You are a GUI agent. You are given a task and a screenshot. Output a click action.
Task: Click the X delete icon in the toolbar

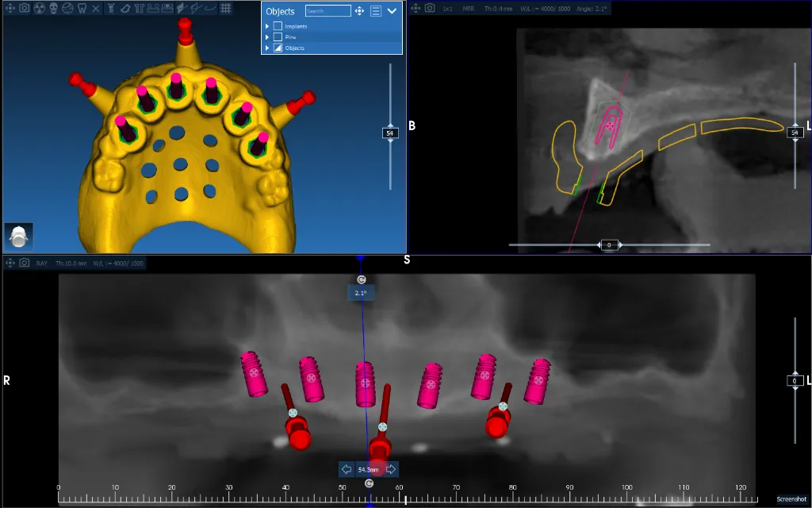pyautogui.click(x=96, y=6)
